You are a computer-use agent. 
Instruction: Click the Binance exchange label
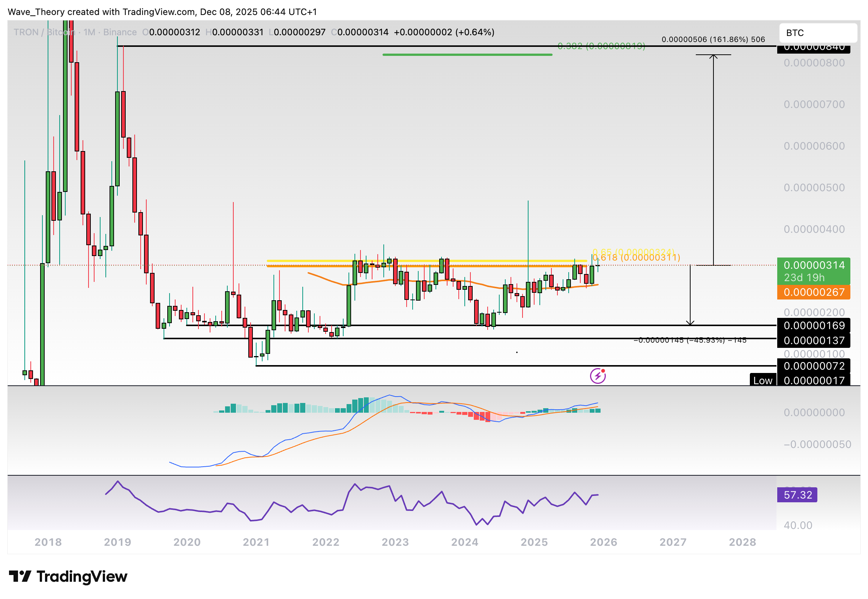[120, 32]
